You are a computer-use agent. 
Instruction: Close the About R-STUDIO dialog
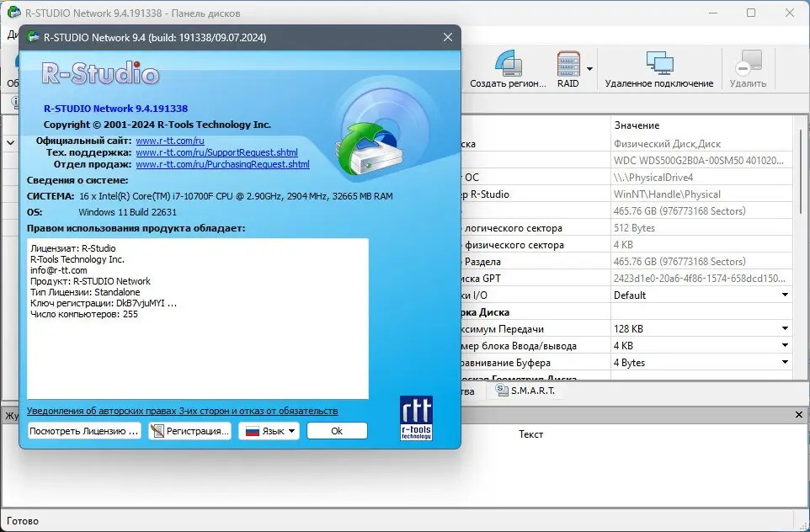pos(448,37)
